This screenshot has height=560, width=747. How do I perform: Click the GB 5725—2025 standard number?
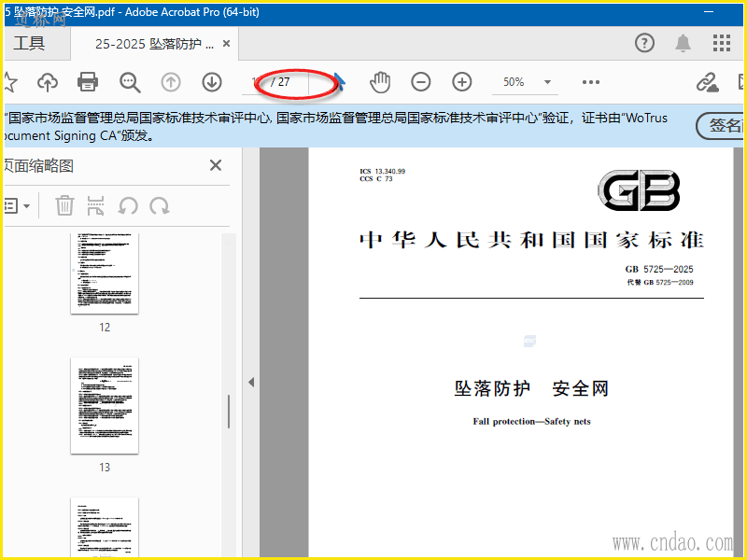(659, 269)
